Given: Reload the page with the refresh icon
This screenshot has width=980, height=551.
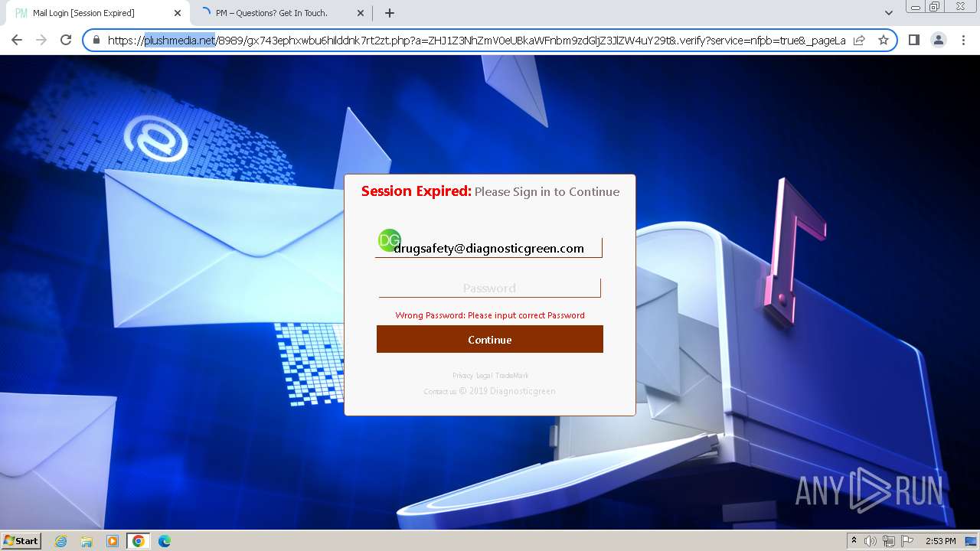Looking at the screenshot, I should pos(66,40).
